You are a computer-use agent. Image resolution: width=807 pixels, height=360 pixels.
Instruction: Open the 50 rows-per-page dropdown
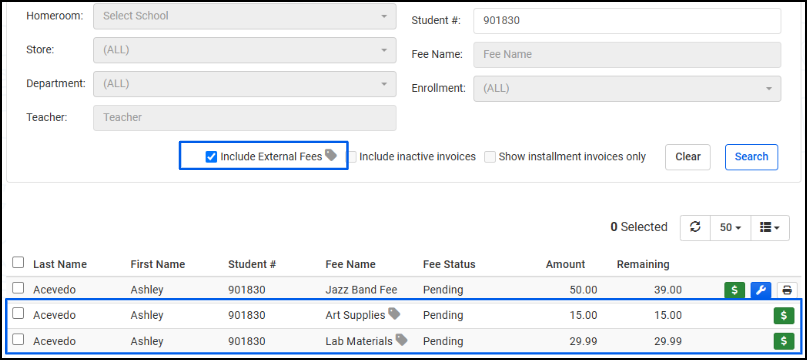coord(730,228)
